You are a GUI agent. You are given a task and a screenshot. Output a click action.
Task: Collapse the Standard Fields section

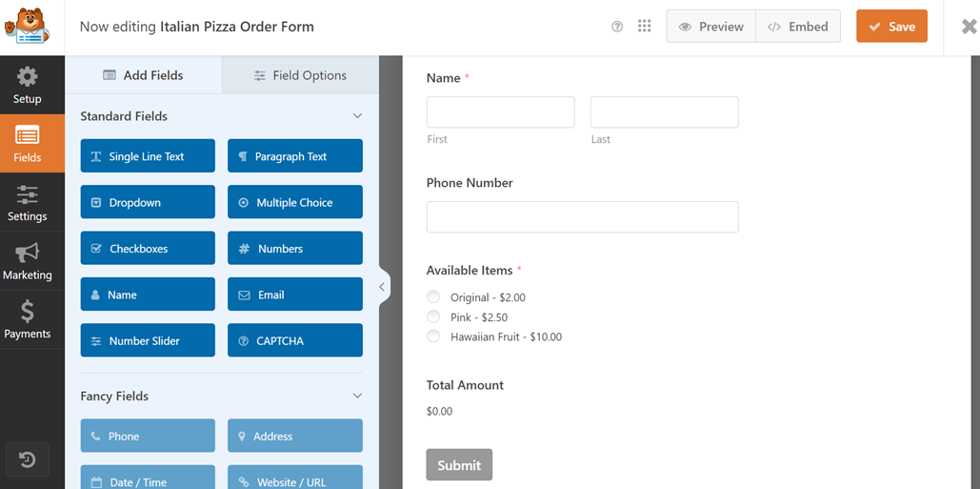[357, 116]
